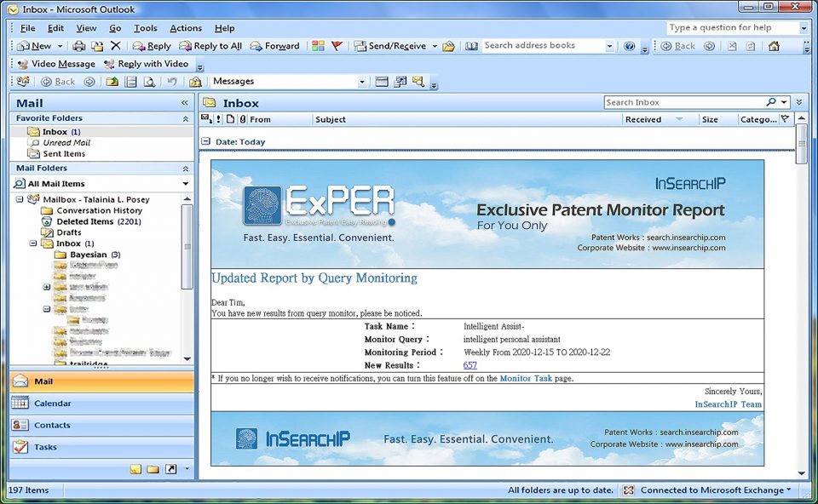This screenshot has height=504, width=818.
Task: Click Reply with Video
Action: (x=146, y=64)
